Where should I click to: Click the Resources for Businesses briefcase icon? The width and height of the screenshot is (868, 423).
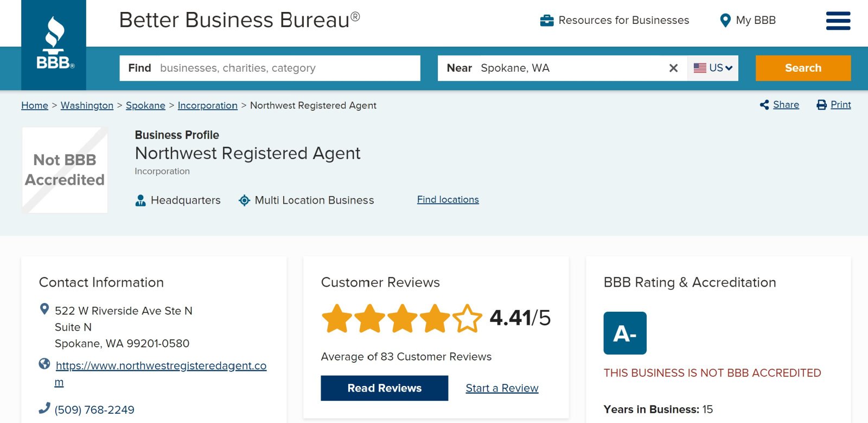[547, 21]
